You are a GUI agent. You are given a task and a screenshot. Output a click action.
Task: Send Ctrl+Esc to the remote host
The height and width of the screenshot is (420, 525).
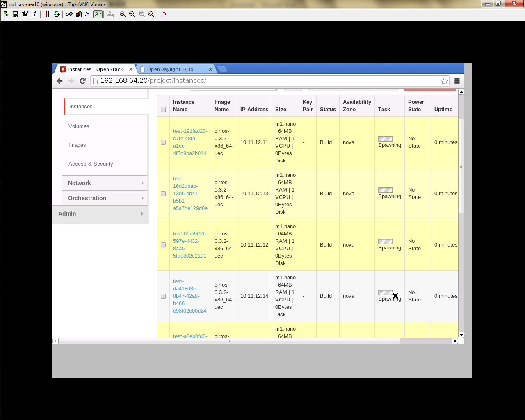point(79,14)
